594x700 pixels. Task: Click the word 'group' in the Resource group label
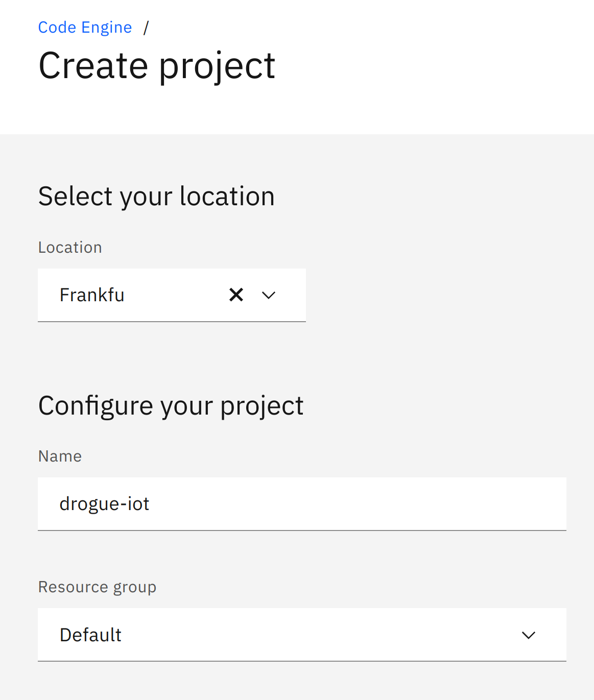[135, 589]
